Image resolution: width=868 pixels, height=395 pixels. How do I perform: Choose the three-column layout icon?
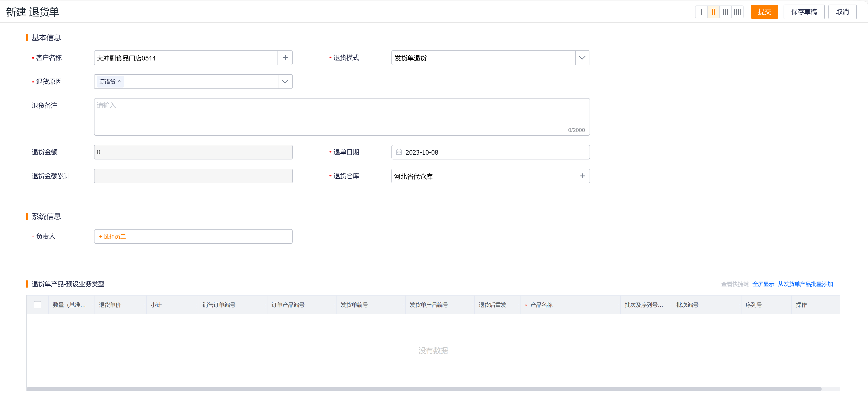click(725, 12)
